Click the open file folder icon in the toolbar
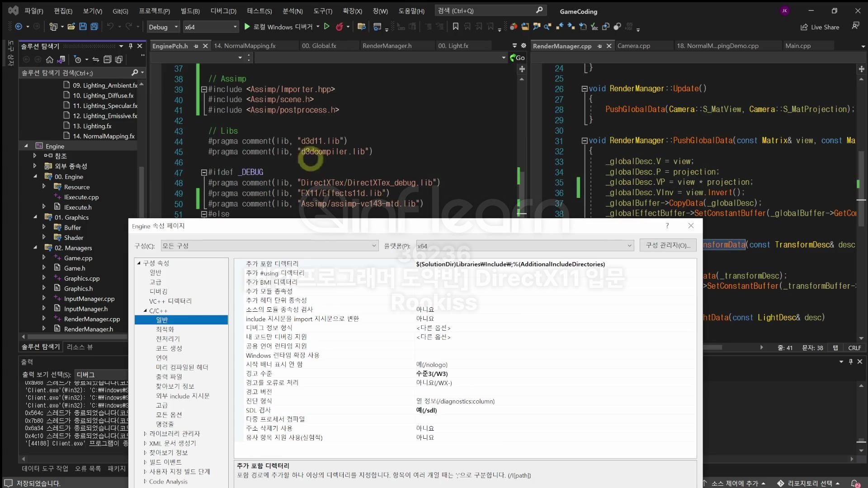The height and width of the screenshot is (488, 868). pyautogui.click(x=71, y=27)
